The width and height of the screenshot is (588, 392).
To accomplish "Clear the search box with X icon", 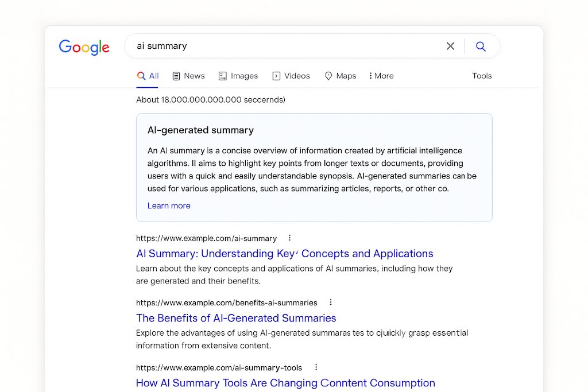I will tap(450, 46).
